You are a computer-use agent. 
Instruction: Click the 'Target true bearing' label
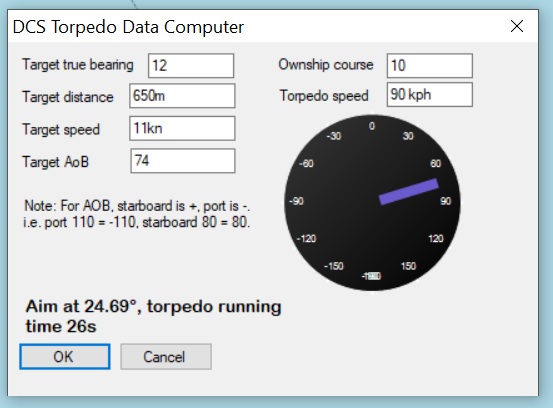coord(78,65)
